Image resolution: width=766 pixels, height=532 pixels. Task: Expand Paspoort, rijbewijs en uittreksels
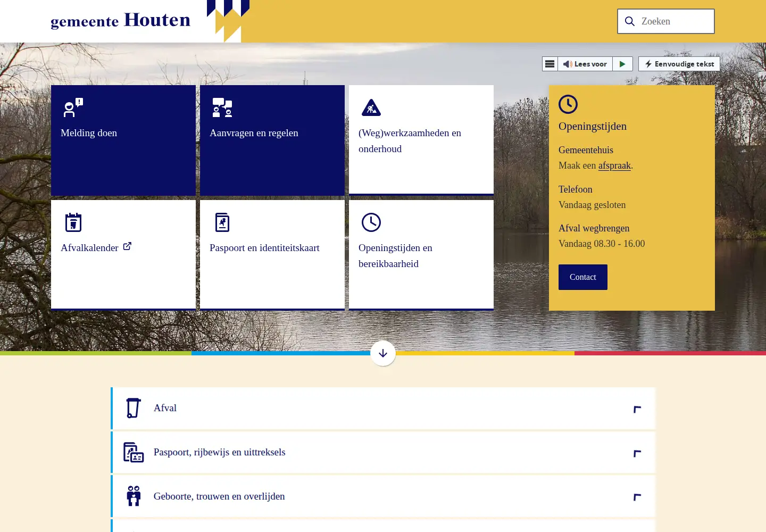383,452
